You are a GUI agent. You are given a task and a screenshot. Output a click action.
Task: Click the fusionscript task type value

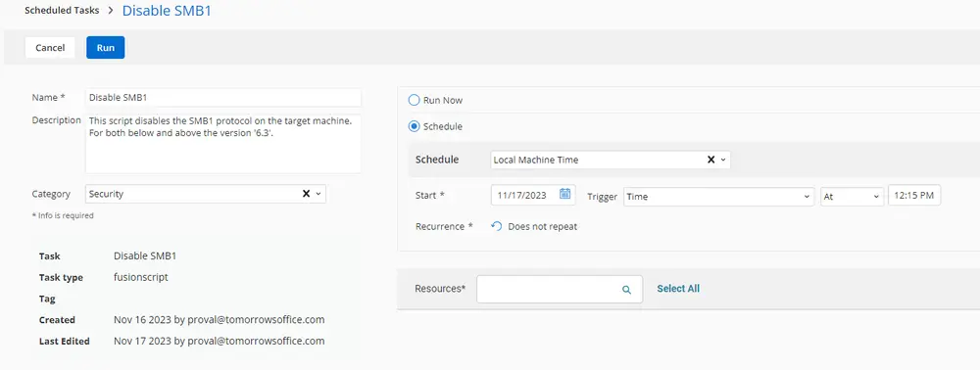pos(140,277)
